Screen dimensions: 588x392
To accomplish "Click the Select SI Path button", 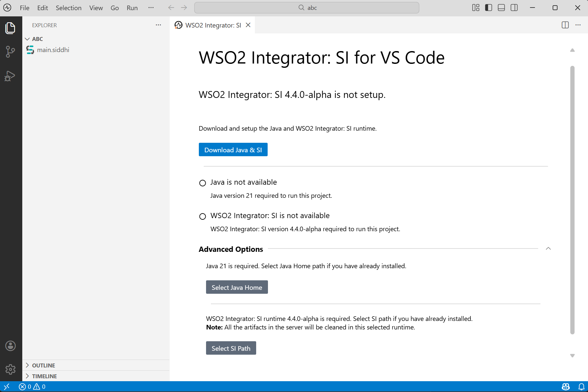I will pyautogui.click(x=231, y=348).
